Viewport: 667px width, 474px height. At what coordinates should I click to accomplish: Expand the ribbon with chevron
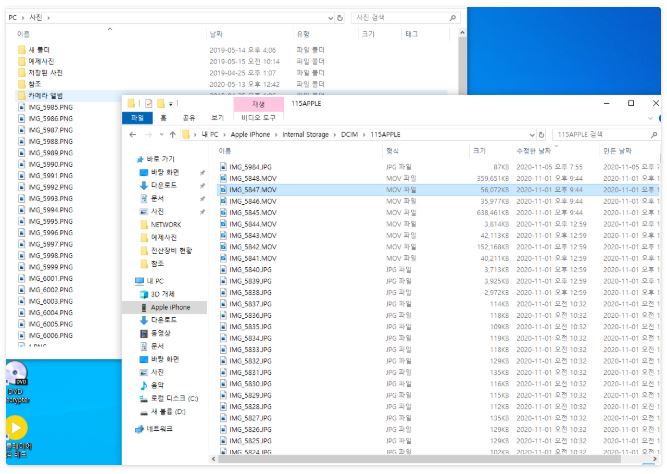tap(650, 118)
